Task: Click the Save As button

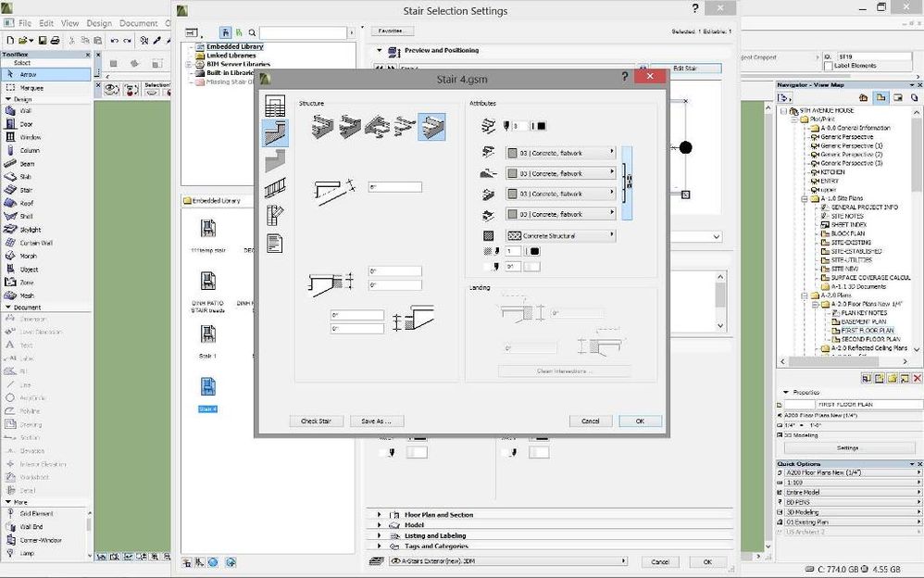Action: (x=377, y=421)
